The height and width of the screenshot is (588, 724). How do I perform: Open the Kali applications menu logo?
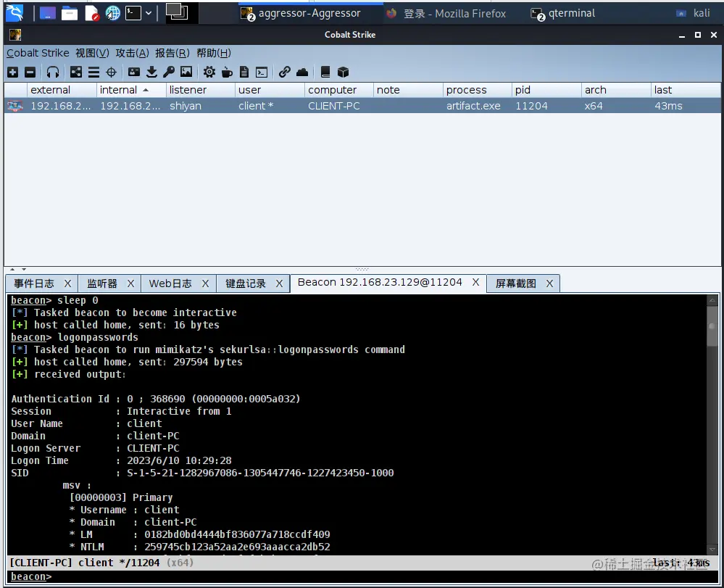point(14,13)
